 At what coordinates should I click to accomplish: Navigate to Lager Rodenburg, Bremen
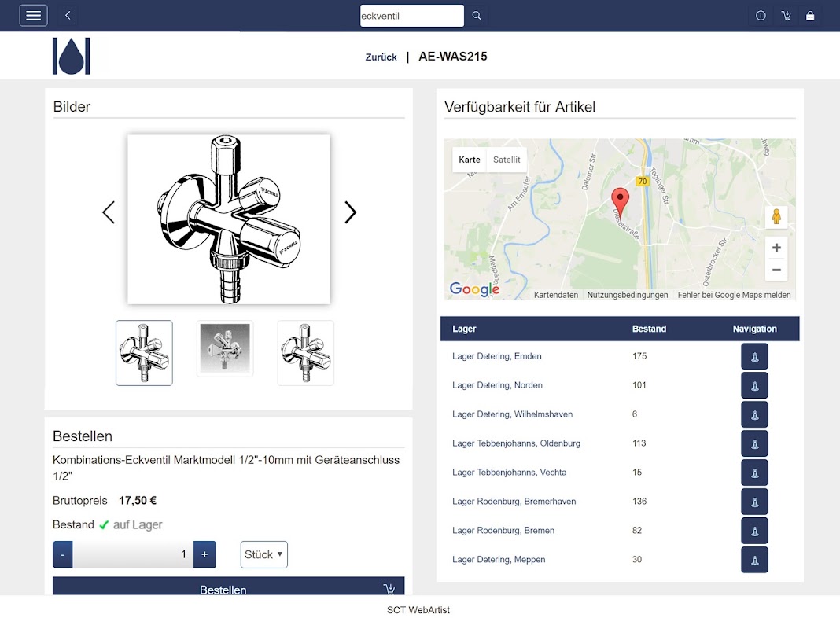pos(754,531)
